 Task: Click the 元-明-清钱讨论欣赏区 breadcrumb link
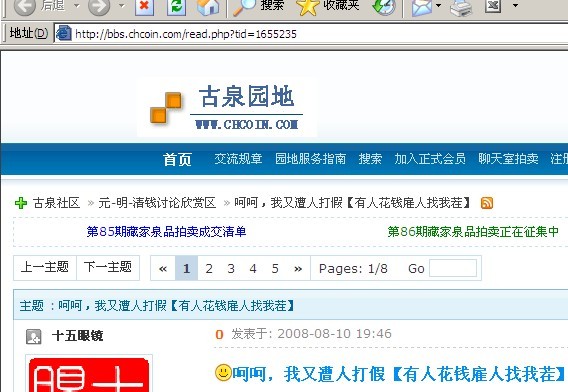pyautogui.click(x=157, y=203)
